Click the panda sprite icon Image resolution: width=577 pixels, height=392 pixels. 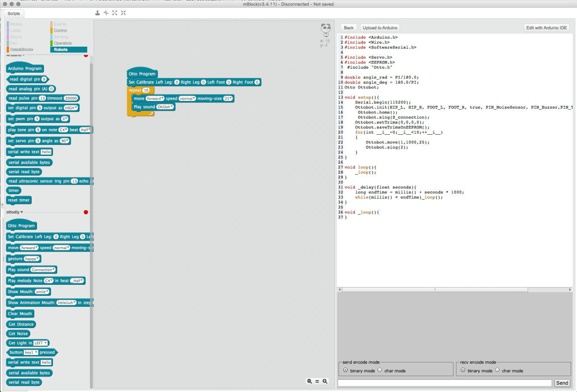click(x=326, y=30)
